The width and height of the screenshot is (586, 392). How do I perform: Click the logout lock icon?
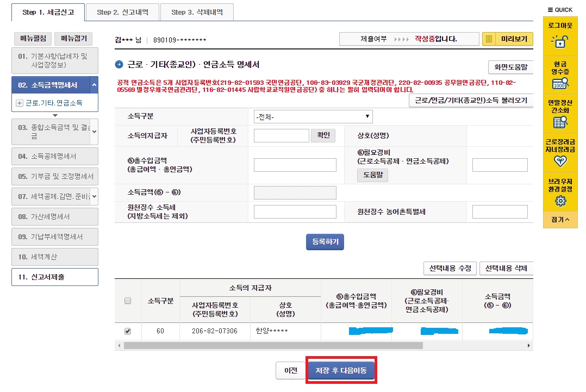pyautogui.click(x=559, y=41)
